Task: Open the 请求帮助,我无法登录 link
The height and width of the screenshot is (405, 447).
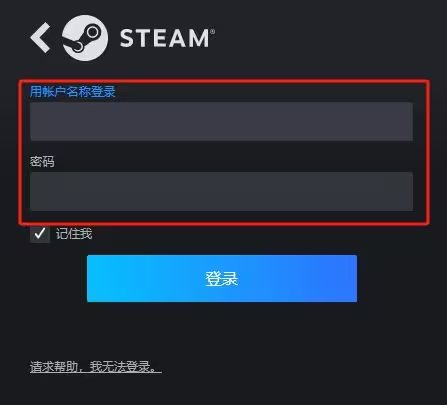Action: point(96,367)
